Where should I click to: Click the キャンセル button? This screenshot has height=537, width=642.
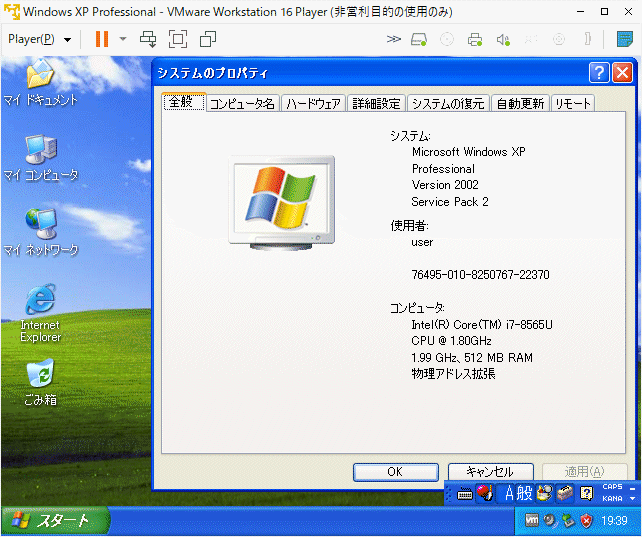point(491,472)
